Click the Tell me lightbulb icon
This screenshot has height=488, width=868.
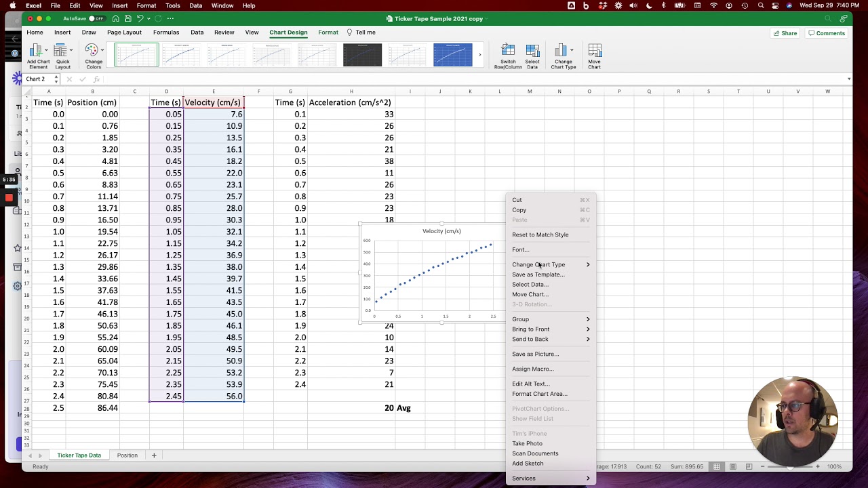tap(349, 33)
